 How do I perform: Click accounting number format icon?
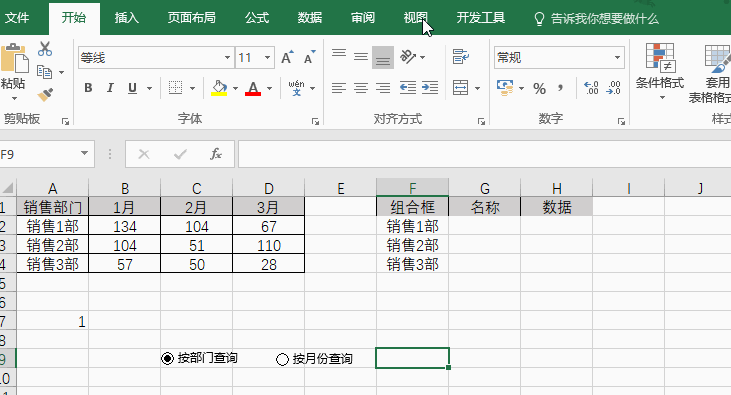(505, 88)
